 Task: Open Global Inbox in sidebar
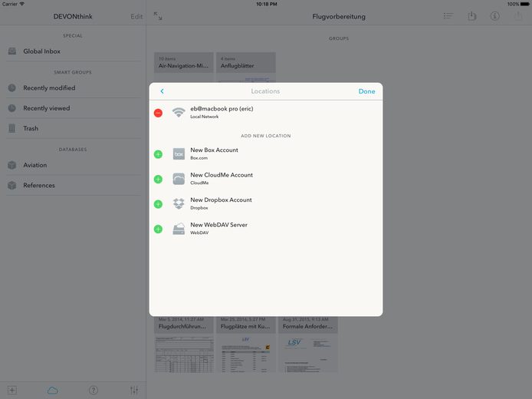tap(73, 51)
